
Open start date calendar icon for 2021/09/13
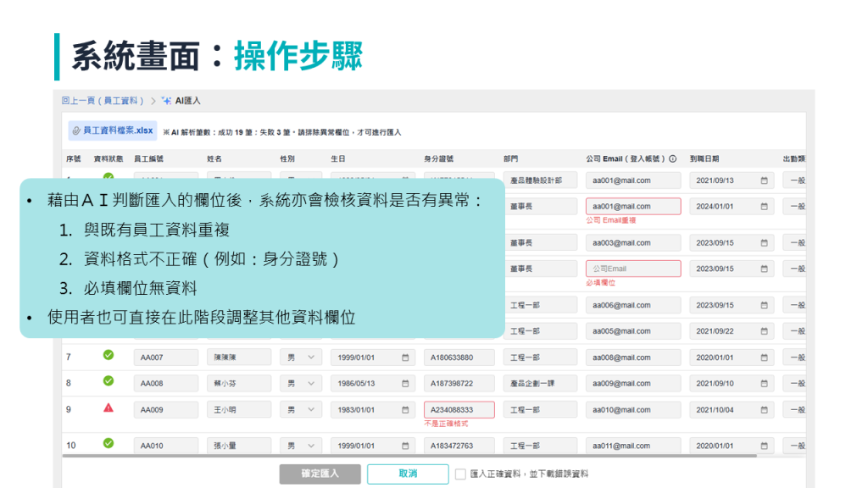764,180
